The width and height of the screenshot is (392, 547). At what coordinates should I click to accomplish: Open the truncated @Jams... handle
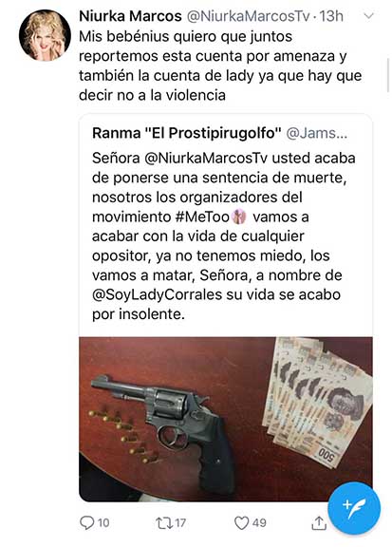[317, 133]
